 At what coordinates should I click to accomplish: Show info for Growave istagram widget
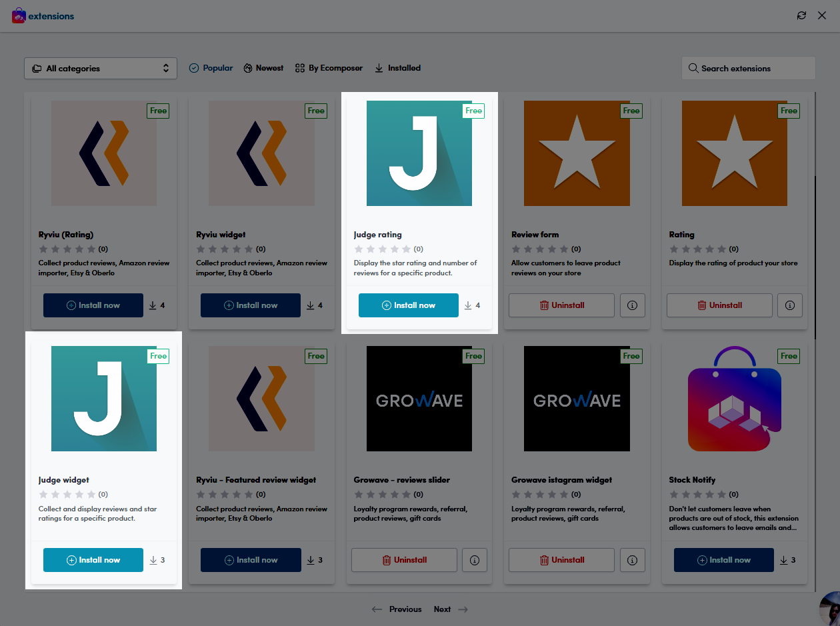coord(633,560)
